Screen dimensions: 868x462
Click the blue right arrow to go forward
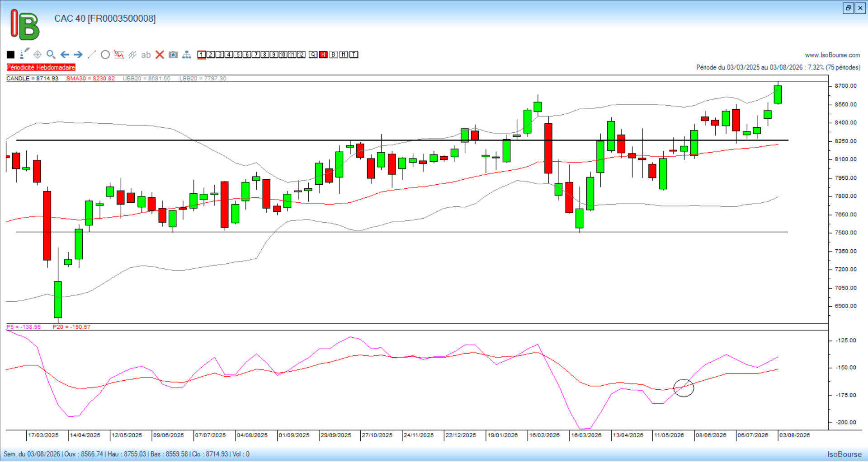click(78, 55)
